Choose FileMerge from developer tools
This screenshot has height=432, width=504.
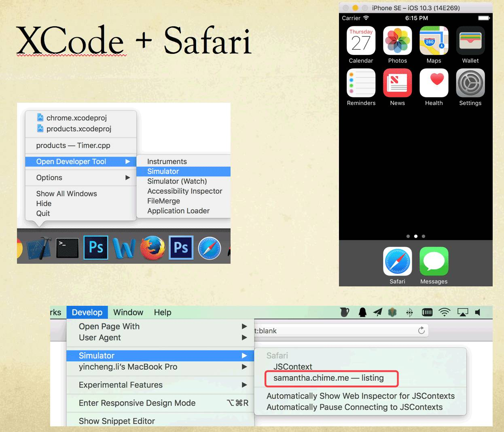(x=183, y=201)
